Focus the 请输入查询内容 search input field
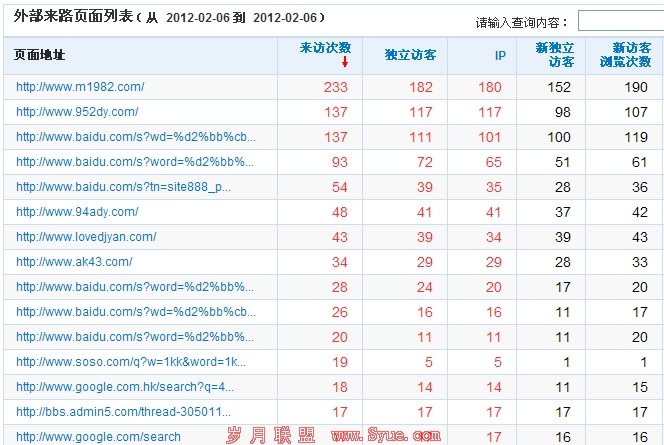 [x=620, y=21]
